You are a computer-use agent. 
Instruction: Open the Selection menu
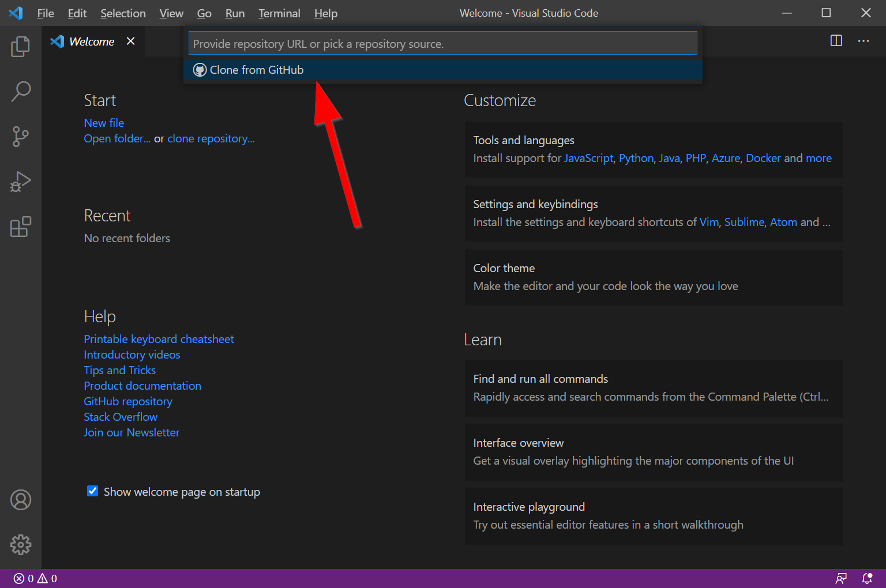[x=123, y=13]
